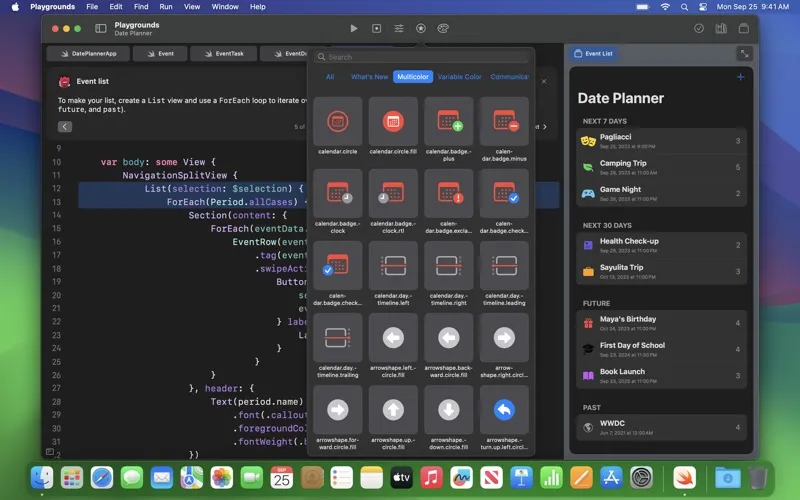The height and width of the screenshot is (500, 800).
Task: Select the arrowshape.forward.circle.fill symbol
Action: 338,409
